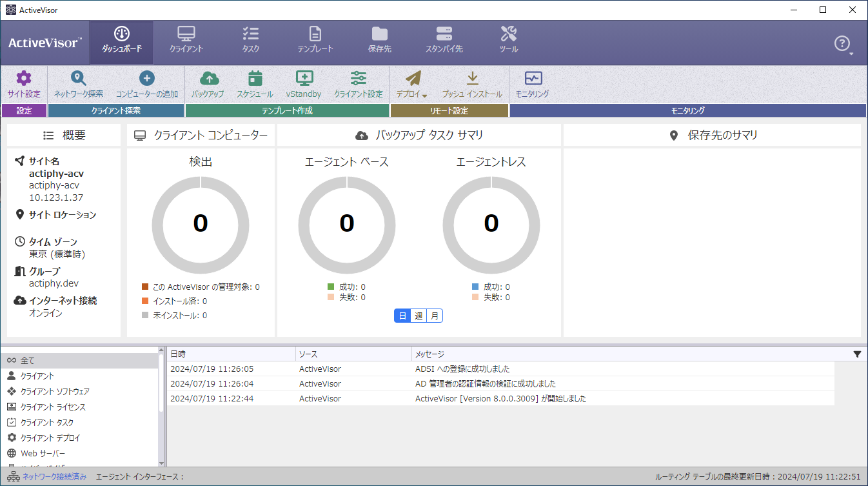The height and width of the screenshot is (486, 868).
Task: Click the 10.123.1.37 IP address text
Action: pos(56,197)
